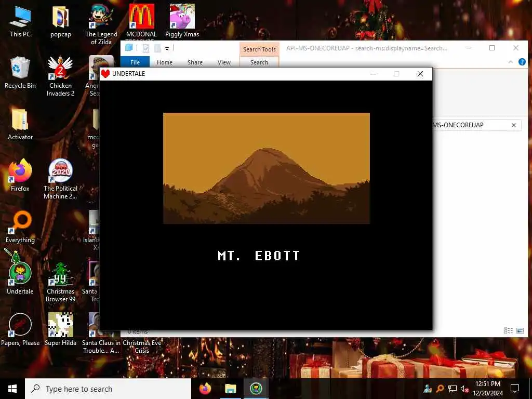Click Explorer help question mark icon

[522, 62]
